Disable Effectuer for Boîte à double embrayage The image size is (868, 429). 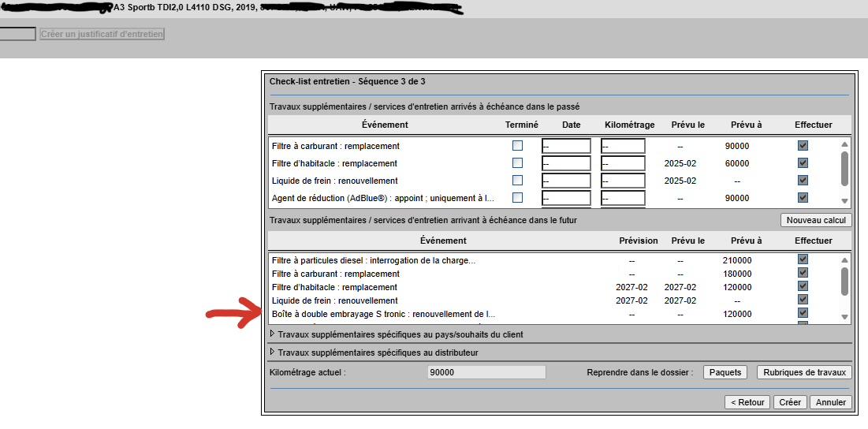tap(803, 313)
